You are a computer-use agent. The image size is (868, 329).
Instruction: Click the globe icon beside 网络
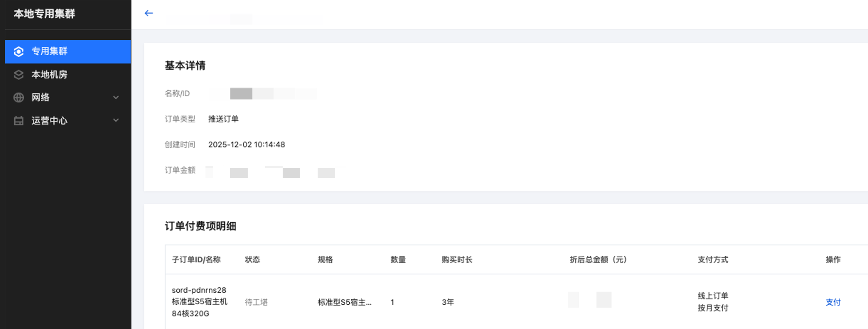(x=19, y=98)
